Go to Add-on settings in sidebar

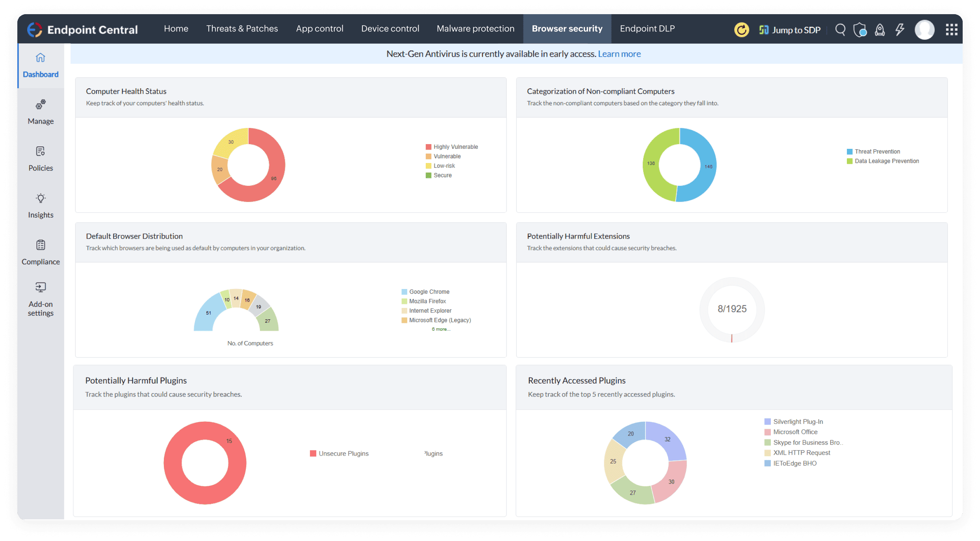[x=41, y=299]
